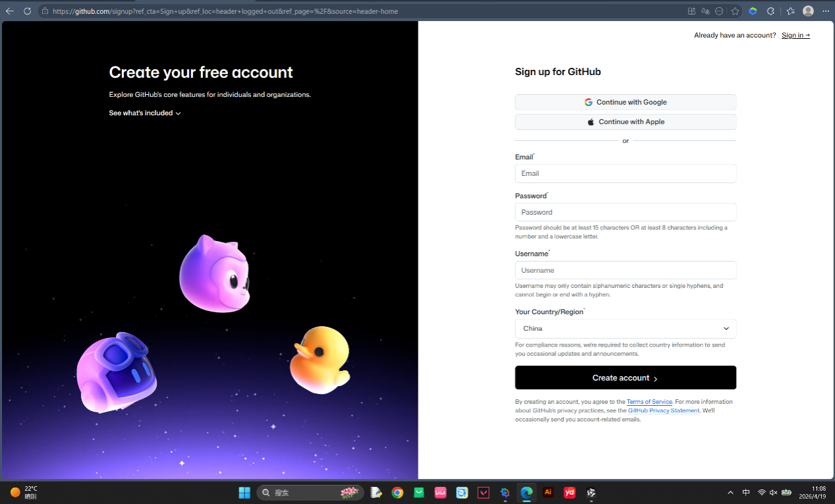Click the purple robot helmet mascot image
The image size is (835, 504).
pyautogui.click(x=117, y=373)
